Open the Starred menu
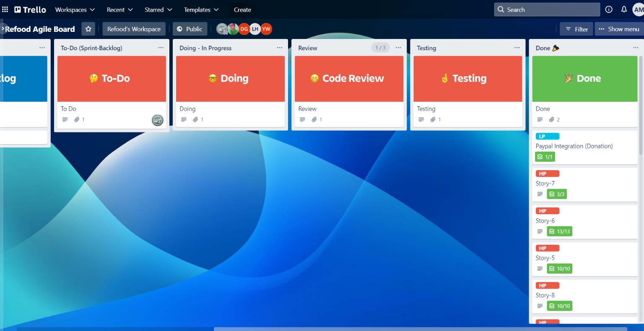The image size is (644, 331). (x=158, y=10)
